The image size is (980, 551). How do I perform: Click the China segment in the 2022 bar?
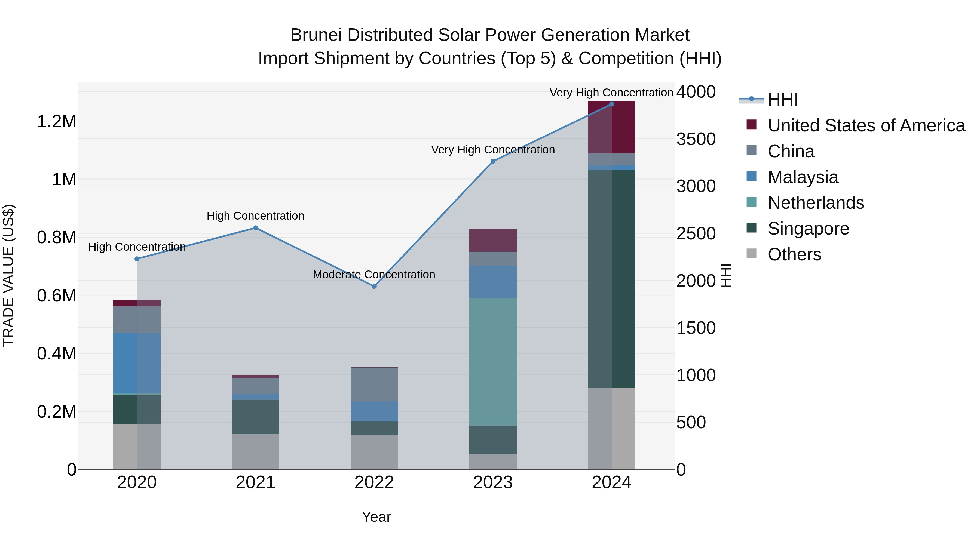tap(374, 384)
